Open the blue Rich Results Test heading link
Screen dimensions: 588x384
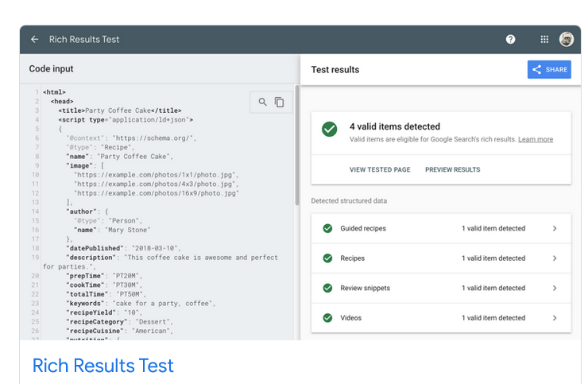pos(103,366)
